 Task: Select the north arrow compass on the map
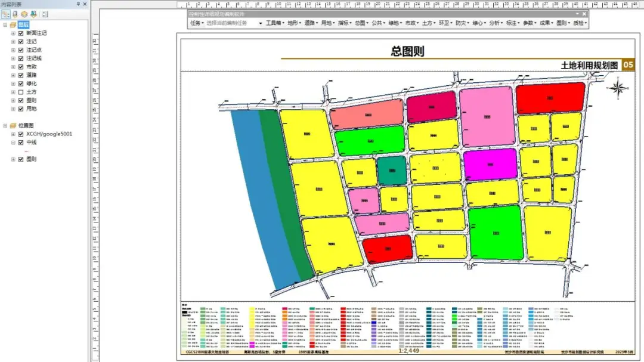(618, 88)
